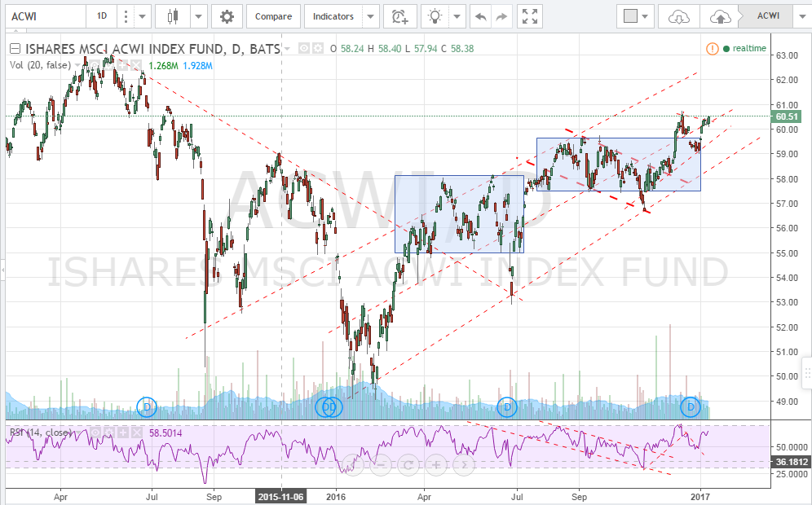Click the lightbulb ideas icon
This screenshot has width=812, height=505.
pos(435,16)
